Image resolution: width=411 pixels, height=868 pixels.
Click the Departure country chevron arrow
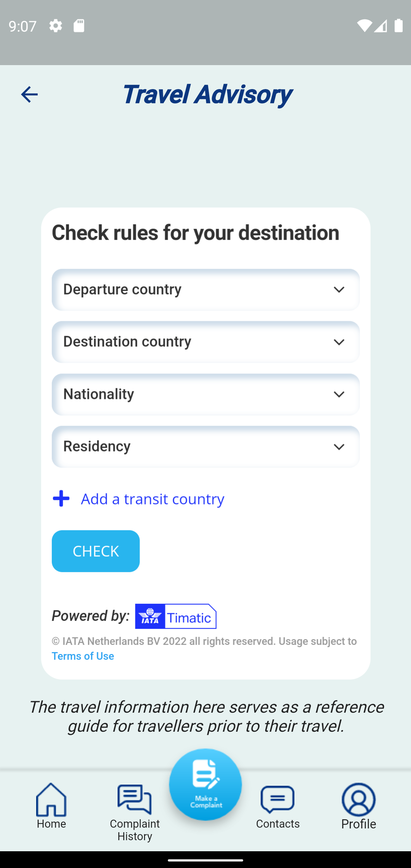(339, 290)
